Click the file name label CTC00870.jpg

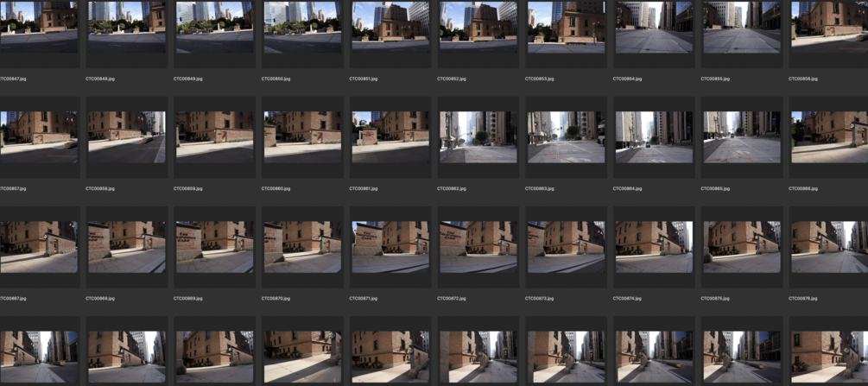pyautogui.click(x=276, y=298)
